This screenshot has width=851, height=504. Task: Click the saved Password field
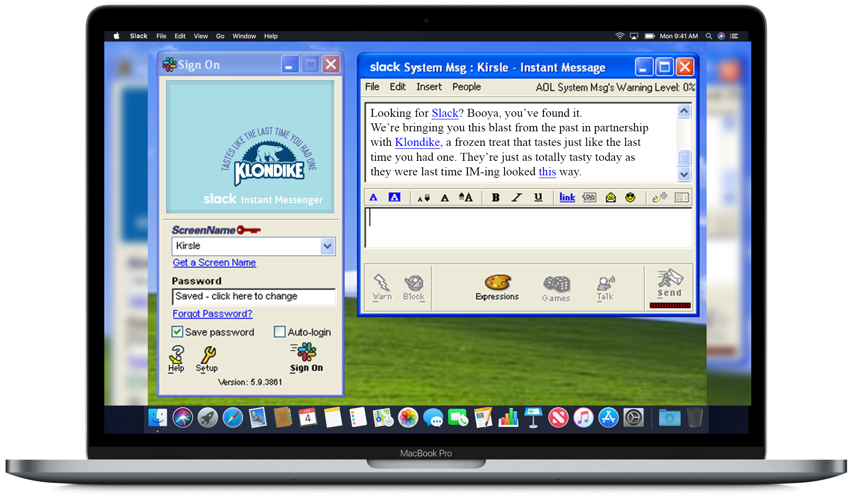point(253,296)
